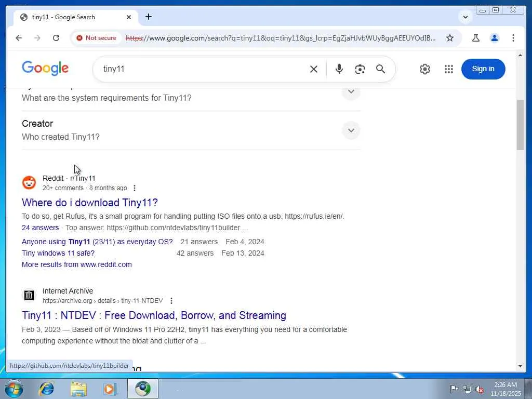This screenshot has height=399, width=532.
Task: Click the Chrome taskbar button
Action: (x=143, y=389)
